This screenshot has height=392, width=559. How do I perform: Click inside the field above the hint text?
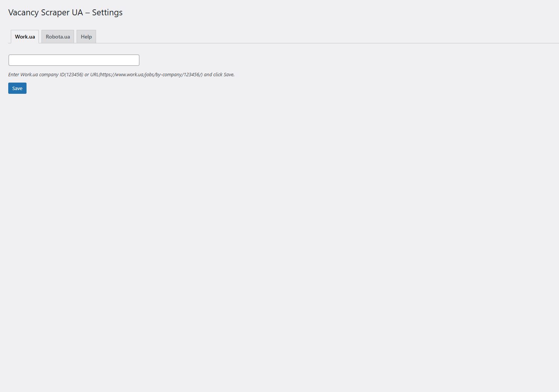click(74, 60)
